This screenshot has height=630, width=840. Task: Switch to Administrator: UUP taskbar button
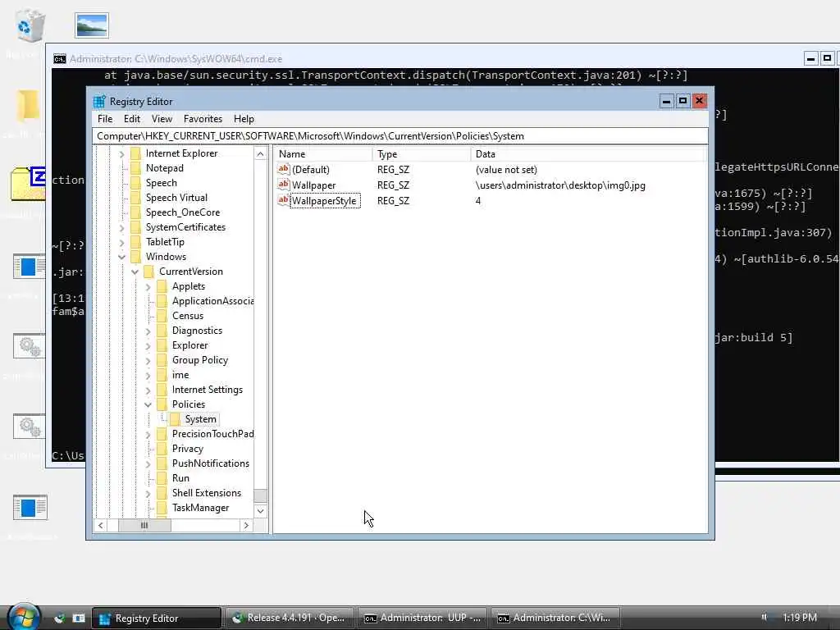click(x=422, y=618)
